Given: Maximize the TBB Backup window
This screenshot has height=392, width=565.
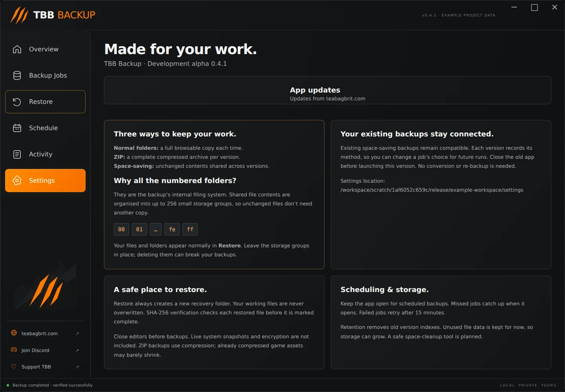Looking at the screenshot, I should point(534,7).
